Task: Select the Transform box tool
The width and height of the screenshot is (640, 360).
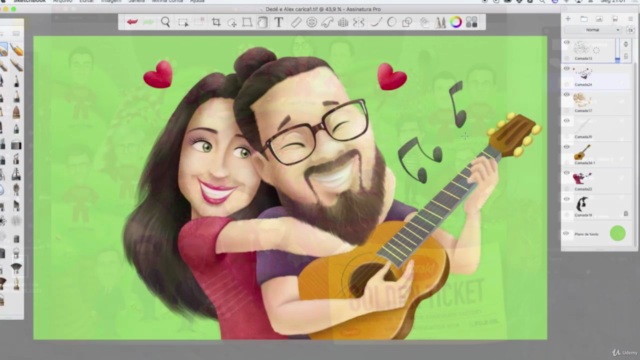Action: tap(247, 22)
